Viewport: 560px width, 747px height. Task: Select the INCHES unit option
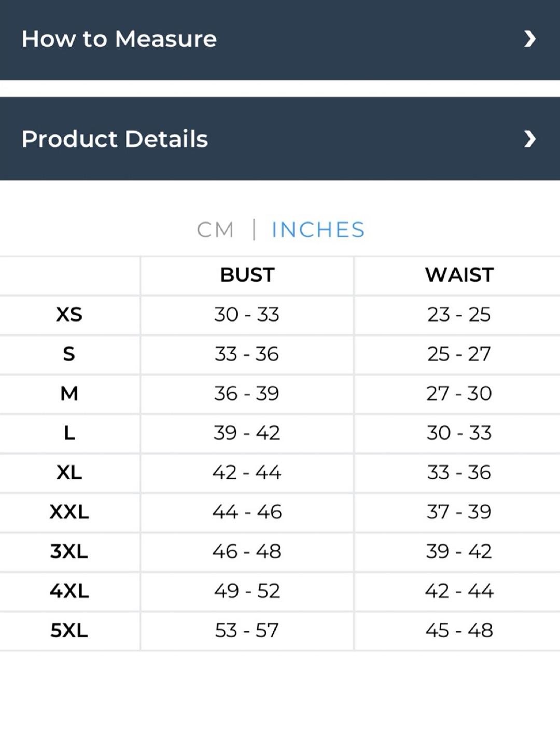318,230
